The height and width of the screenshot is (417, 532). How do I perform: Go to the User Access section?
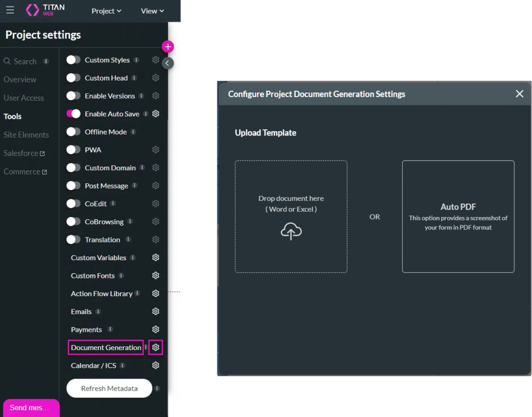pos(24,98)
